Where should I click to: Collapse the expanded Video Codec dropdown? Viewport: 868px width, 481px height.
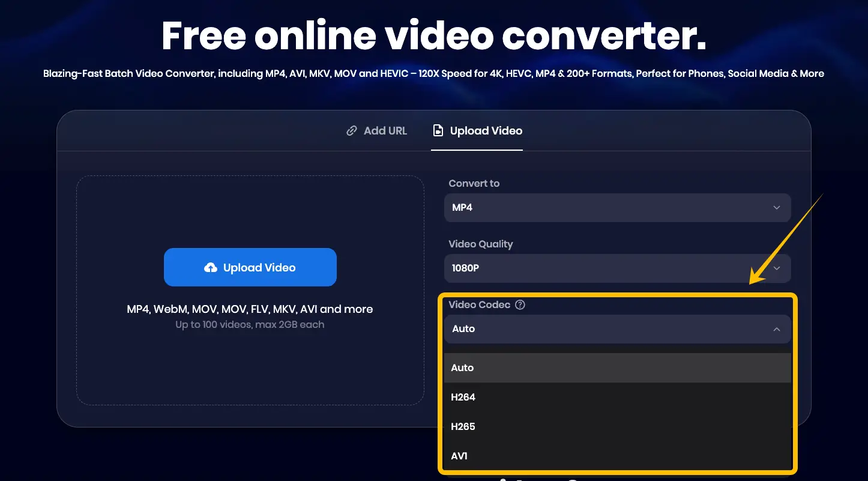[x=617, y=329]
